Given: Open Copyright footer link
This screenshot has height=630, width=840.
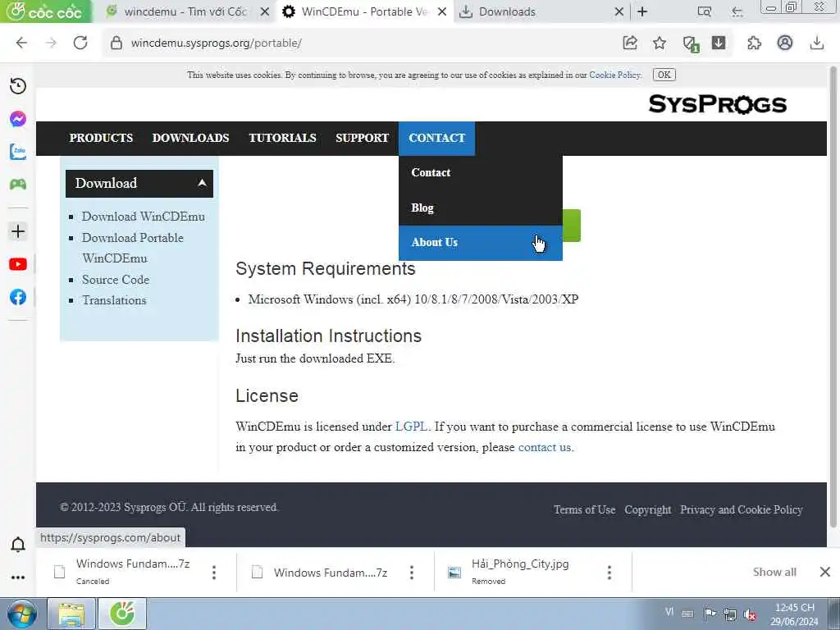Looking at the screenshot, I should tap(648, 509).
